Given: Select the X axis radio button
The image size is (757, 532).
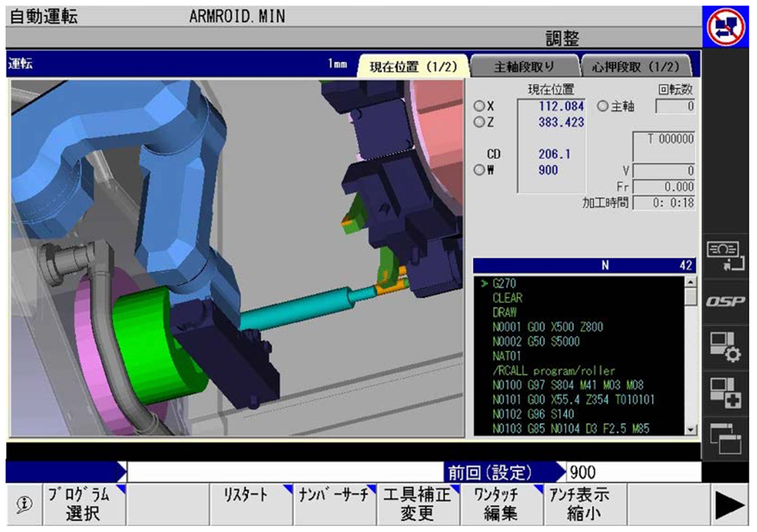Looking at the screenshot, I should [479, 107].
